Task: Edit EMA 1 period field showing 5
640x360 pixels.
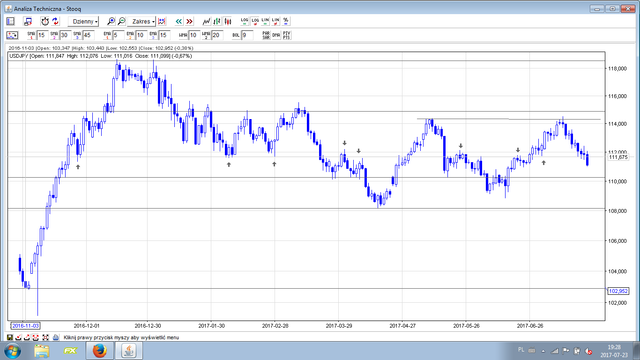Action: tap(118, 36)
